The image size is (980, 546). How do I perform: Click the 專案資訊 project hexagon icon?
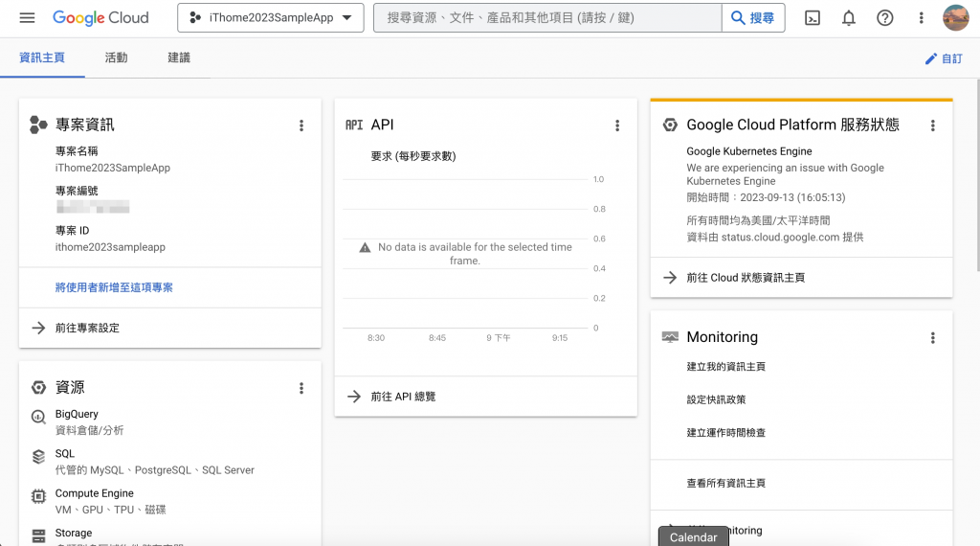coord(38,125)
